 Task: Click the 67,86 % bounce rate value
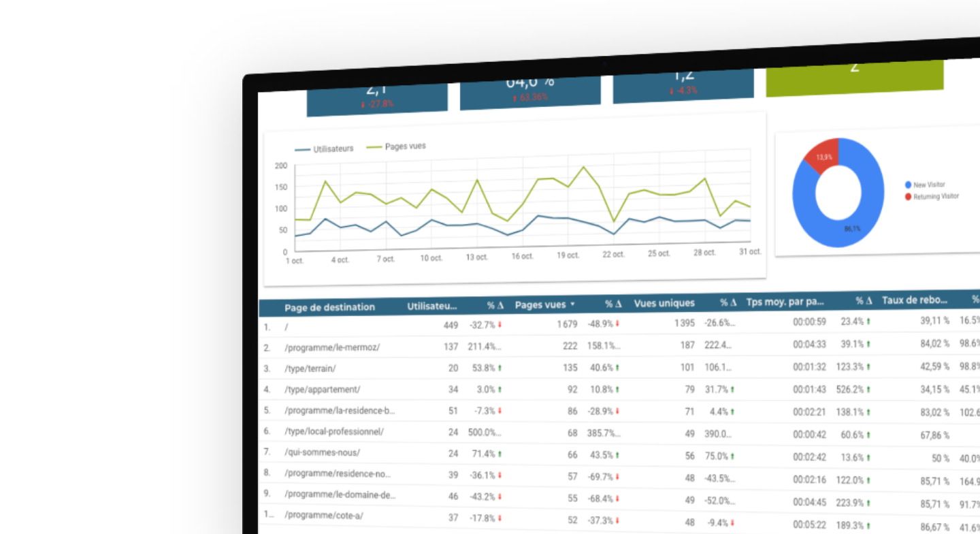tap(935, 435)
